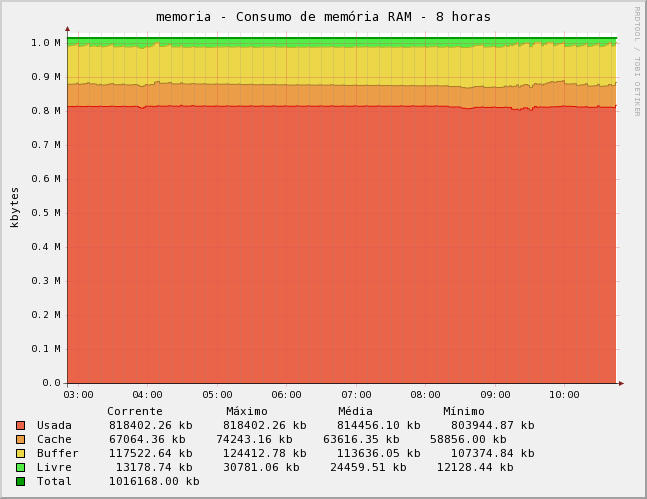Click the 07:00 time axis label
Screen dimensions: 647x499
coord(356,395)
